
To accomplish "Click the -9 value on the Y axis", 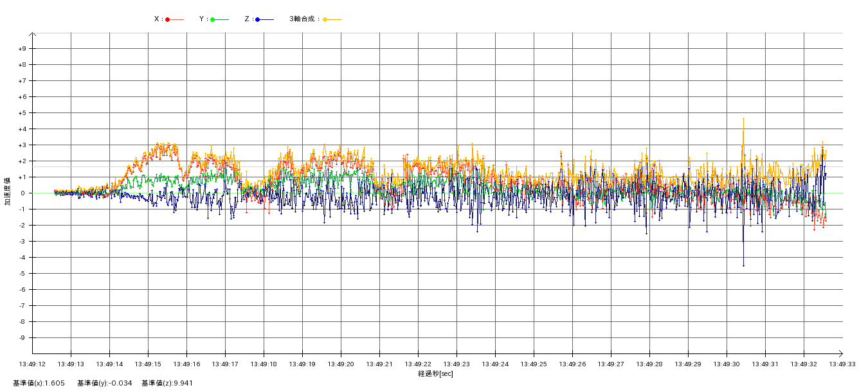I will point(22,338).
